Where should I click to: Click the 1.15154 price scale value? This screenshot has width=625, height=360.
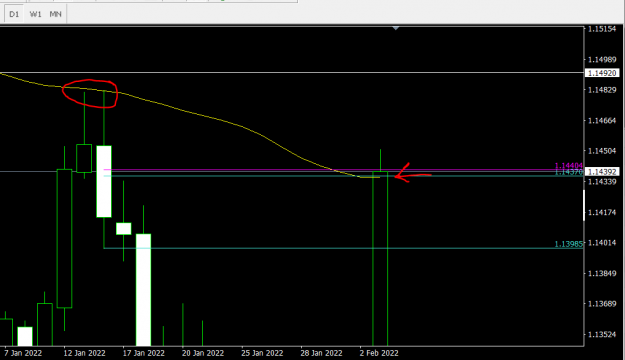[x=602, y=29]
